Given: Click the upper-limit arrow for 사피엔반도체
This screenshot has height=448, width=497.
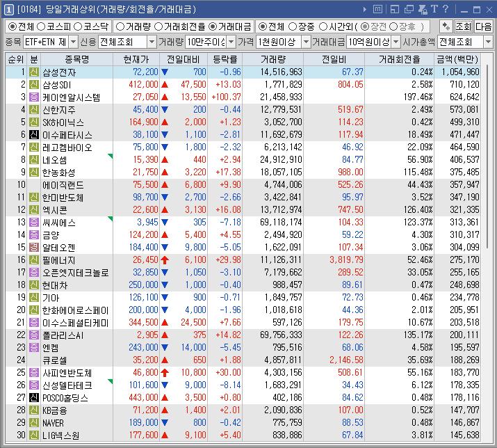Looking at the screenshot, I should click(x=165, y=372).
